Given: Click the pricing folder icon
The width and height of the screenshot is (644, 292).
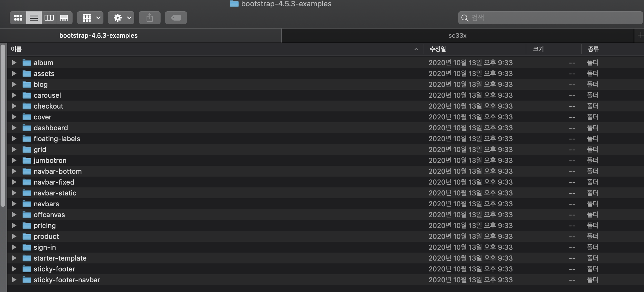Looking at the screenshot, I should pos(27,225).
